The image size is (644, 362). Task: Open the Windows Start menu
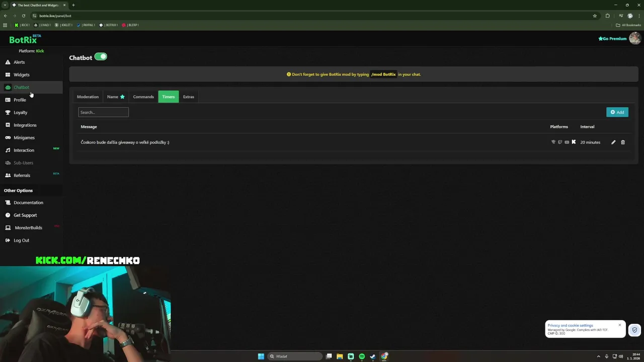point(261,356)
